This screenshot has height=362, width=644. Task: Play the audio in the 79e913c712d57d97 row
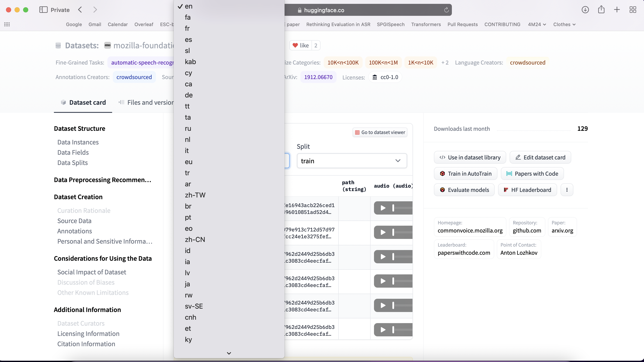383,233
